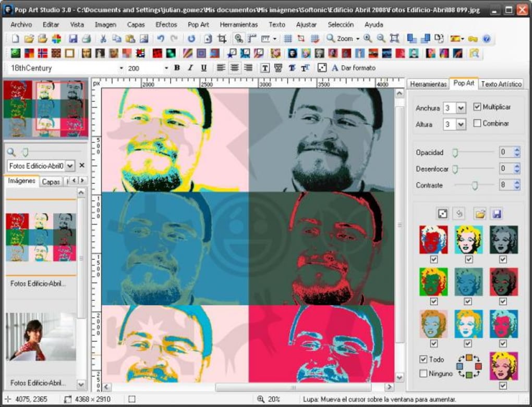Click the crop tool icon in toolbar
The width and height of the screenshot is (532, 407).
pos(222,39)
